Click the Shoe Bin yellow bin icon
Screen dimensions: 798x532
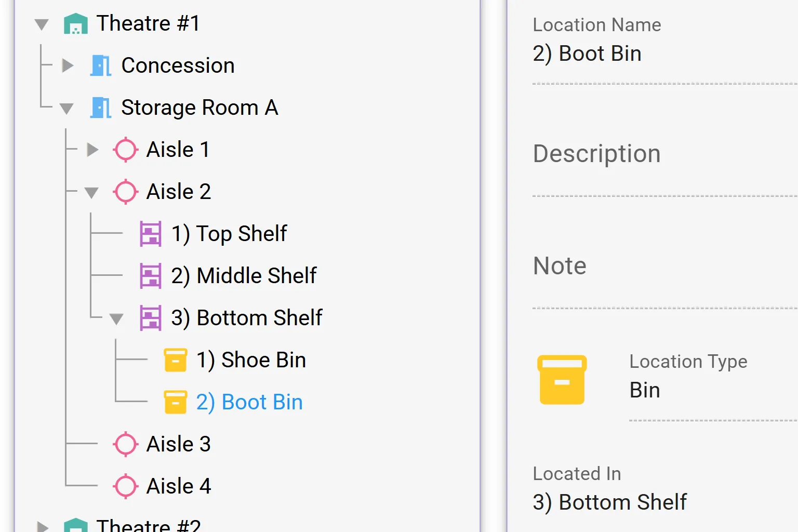tap(176, 360)
